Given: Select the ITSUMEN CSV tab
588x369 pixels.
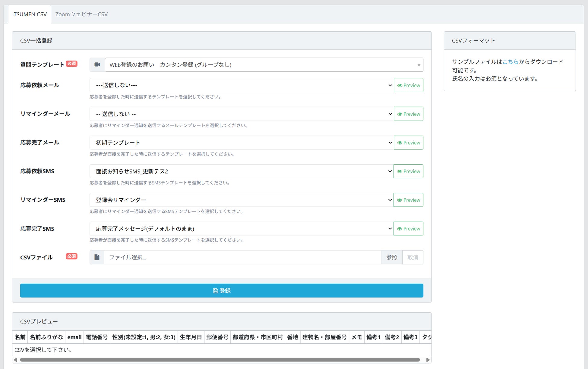Looking at the screenshot, I should 30,14.
